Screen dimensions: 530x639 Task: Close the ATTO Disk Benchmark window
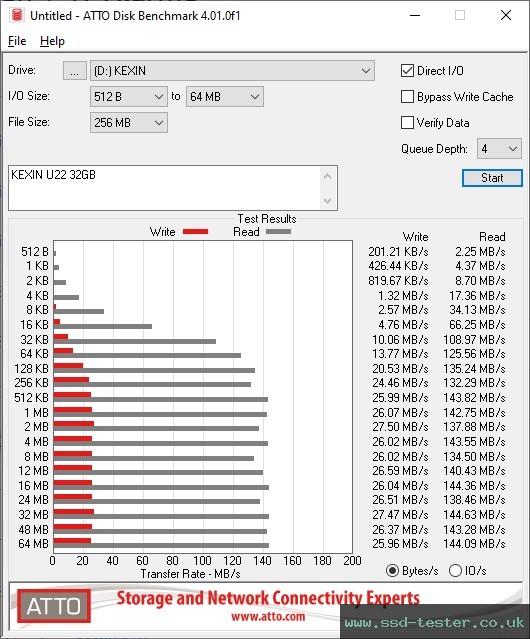tap(506, 15)
